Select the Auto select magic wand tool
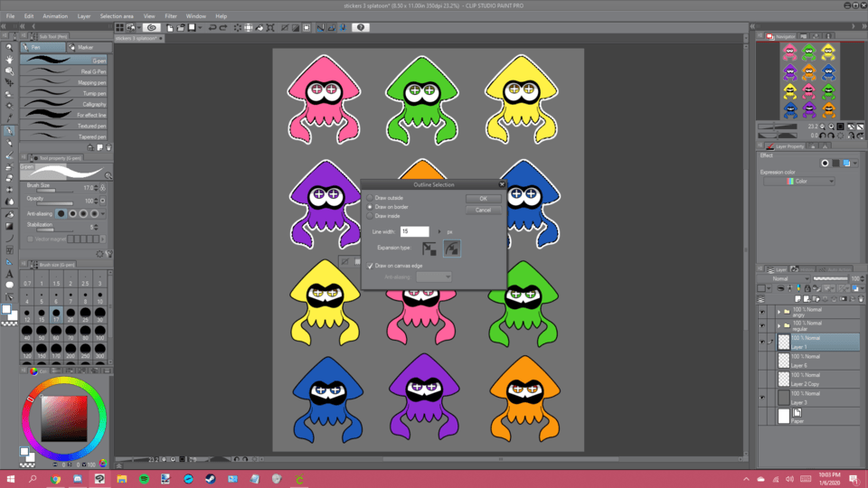The width and height of the screenshot is (868, 488). [x=9, y=106]
